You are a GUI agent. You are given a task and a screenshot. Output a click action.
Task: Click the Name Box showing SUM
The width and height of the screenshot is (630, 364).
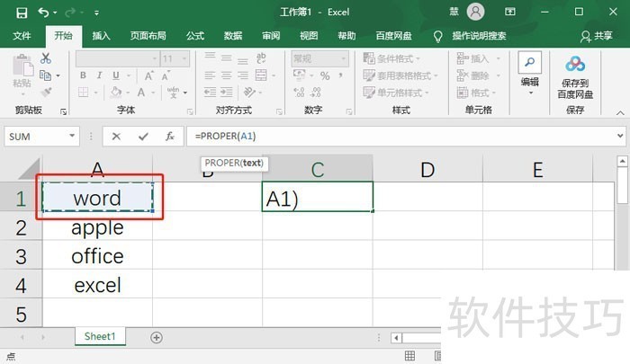tap(41, 137)
